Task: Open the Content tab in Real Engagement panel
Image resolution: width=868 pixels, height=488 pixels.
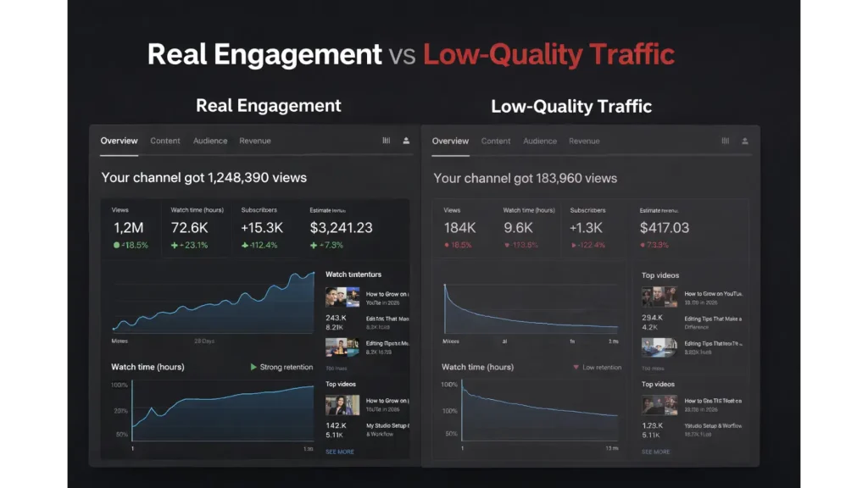Action: 165,141
